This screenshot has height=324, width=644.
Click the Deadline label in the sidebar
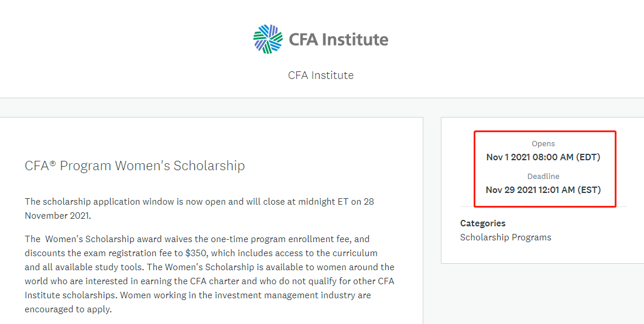pyautogui.click(x=543, y=177)
